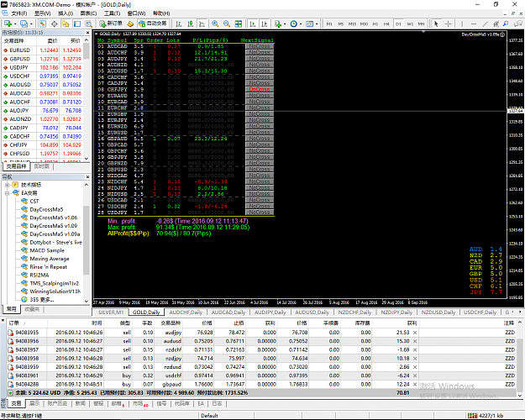525x420 pixels.
Task: Zoom in on the chart
Action: point(215,24)
